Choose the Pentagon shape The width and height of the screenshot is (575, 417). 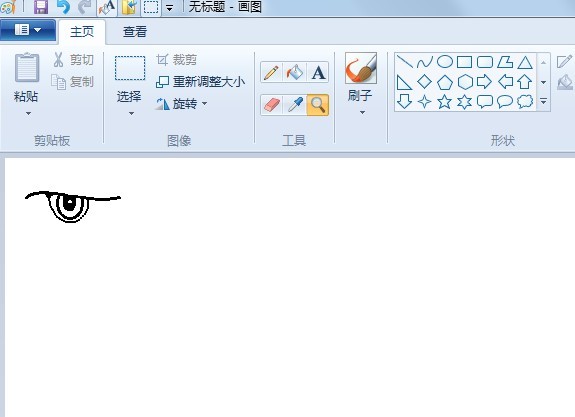pos(444,82)
